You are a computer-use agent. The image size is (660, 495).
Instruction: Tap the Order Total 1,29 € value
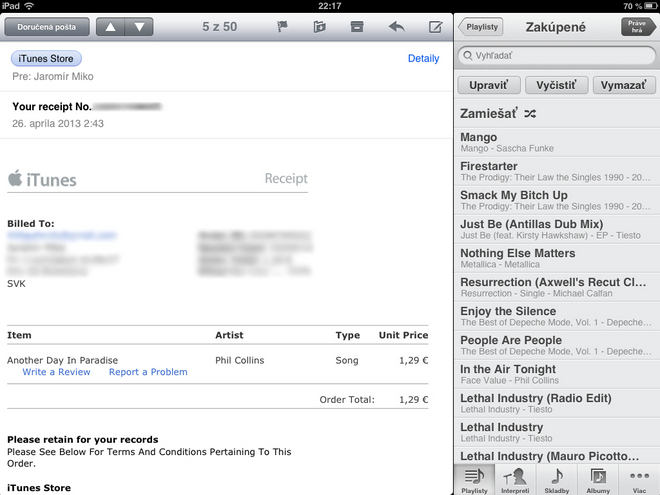413,399
